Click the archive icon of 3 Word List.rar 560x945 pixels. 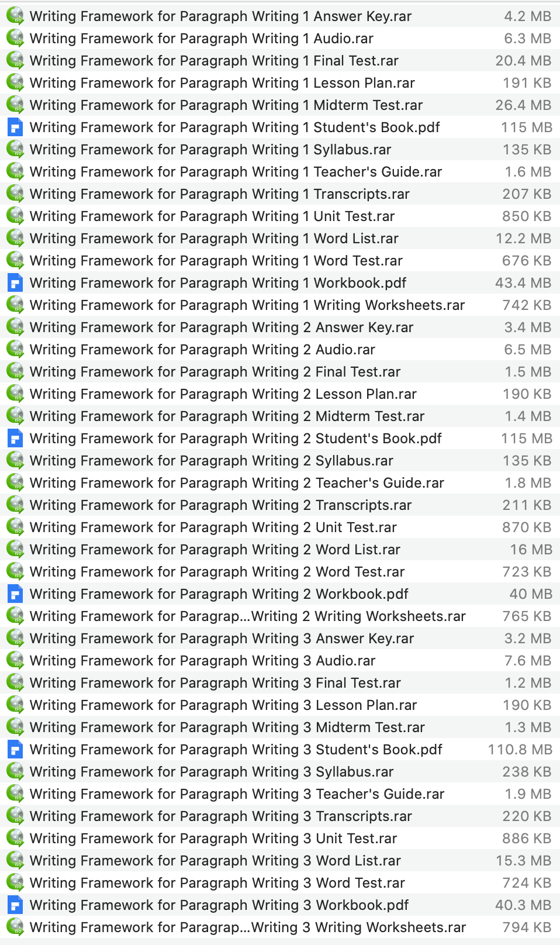pos(15,860)
